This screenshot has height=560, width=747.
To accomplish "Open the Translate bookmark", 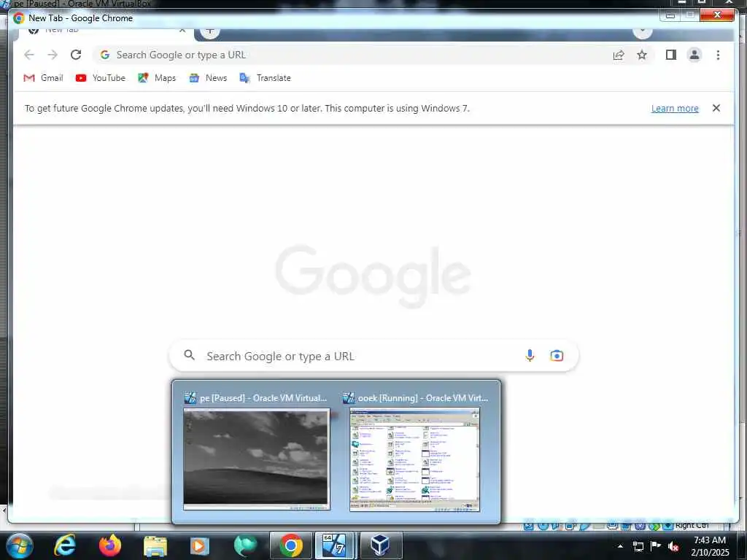I will tap(265, 78).
